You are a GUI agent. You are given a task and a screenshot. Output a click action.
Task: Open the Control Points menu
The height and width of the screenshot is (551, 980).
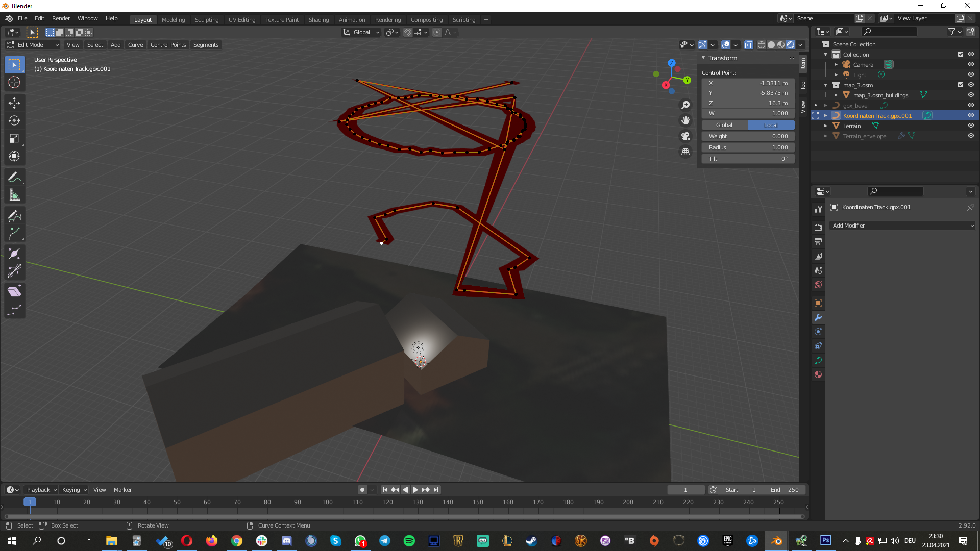point(168,45)
